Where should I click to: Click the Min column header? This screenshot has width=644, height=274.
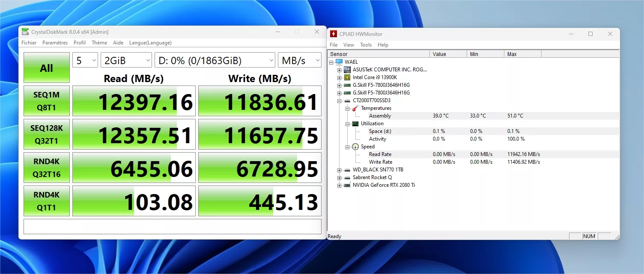(486, 54)
